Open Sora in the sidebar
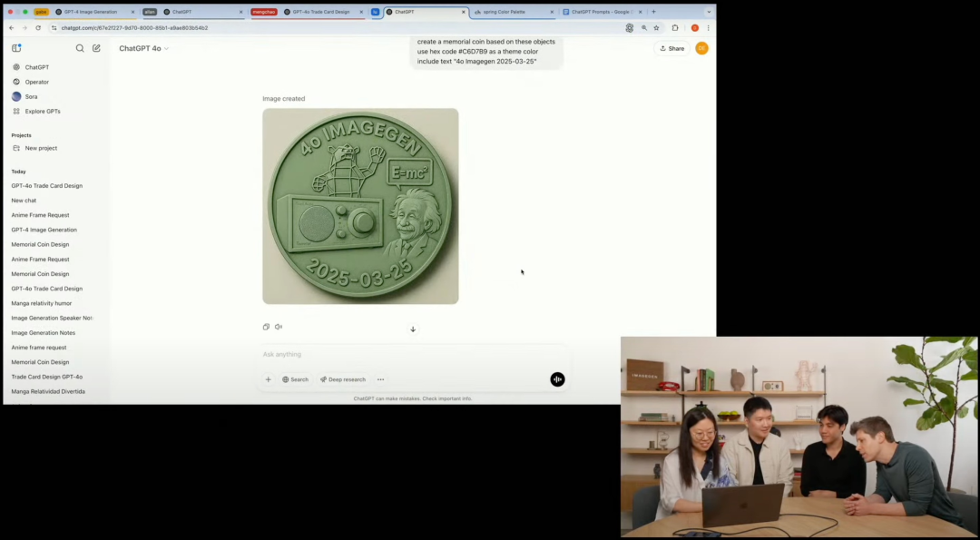The image size is (980, 540). tap(31, 96)
